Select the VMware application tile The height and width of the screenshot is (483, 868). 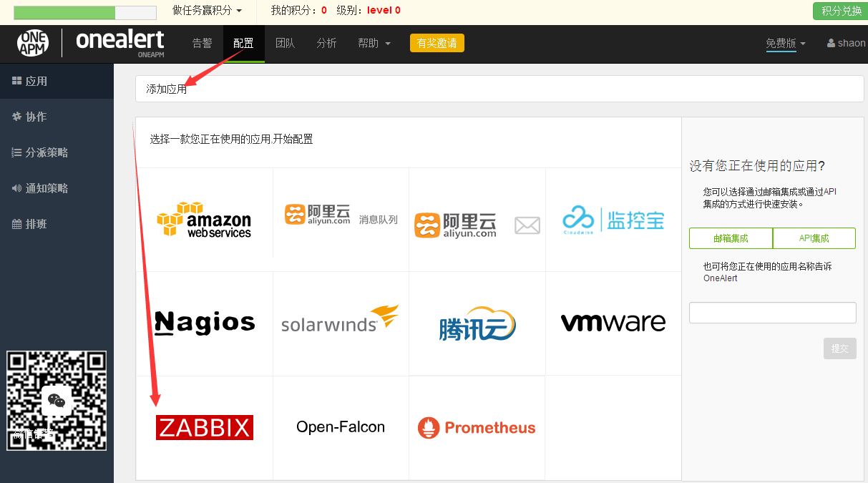coord(613,323)
